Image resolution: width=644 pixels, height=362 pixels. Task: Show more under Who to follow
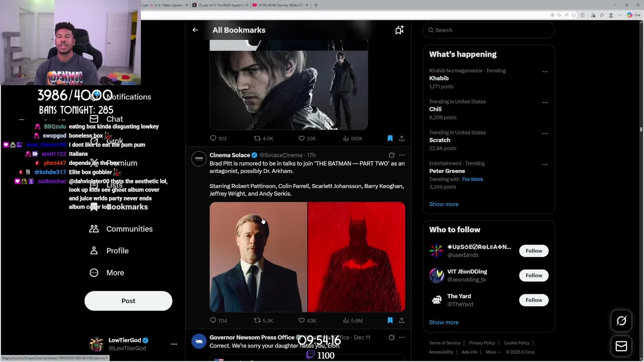coord(444,322)
